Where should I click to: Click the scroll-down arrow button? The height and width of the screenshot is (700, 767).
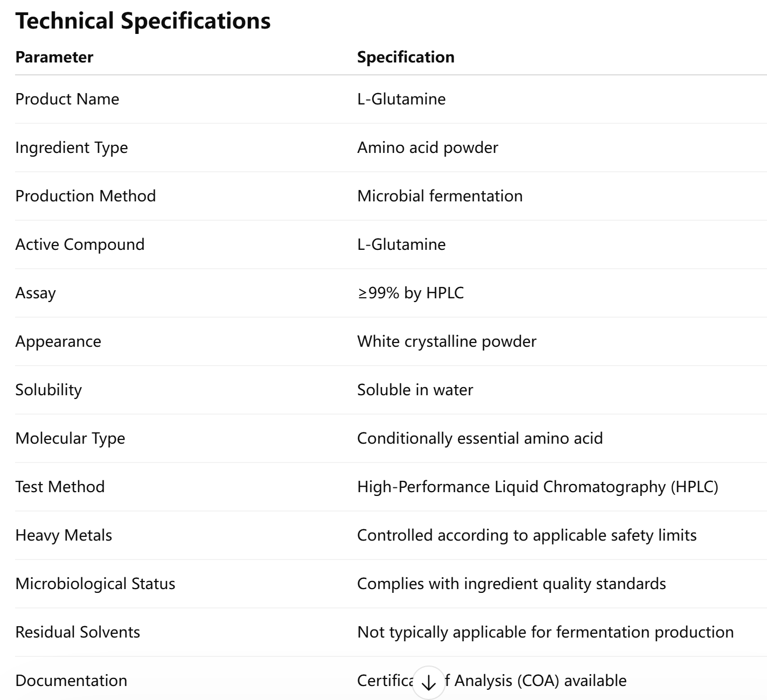tap(429, 683)
